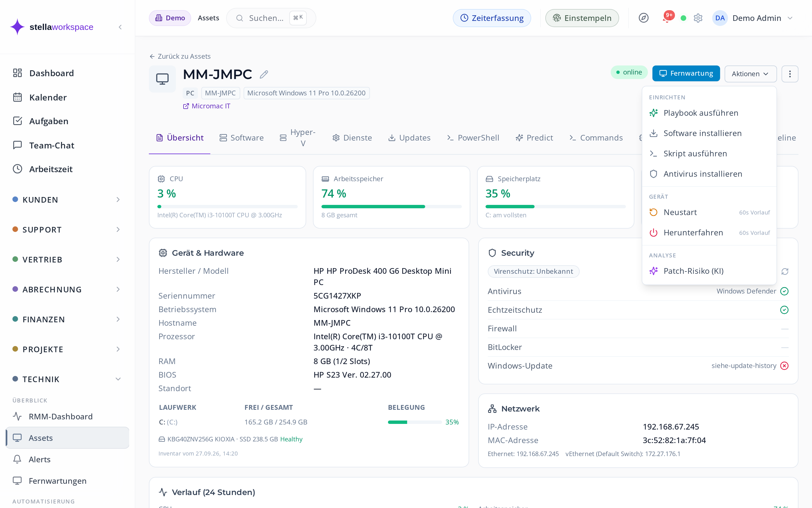Screen dimensions: 812x508
Task: Refresh the Security panel status
Action: (x=784, y=271)
